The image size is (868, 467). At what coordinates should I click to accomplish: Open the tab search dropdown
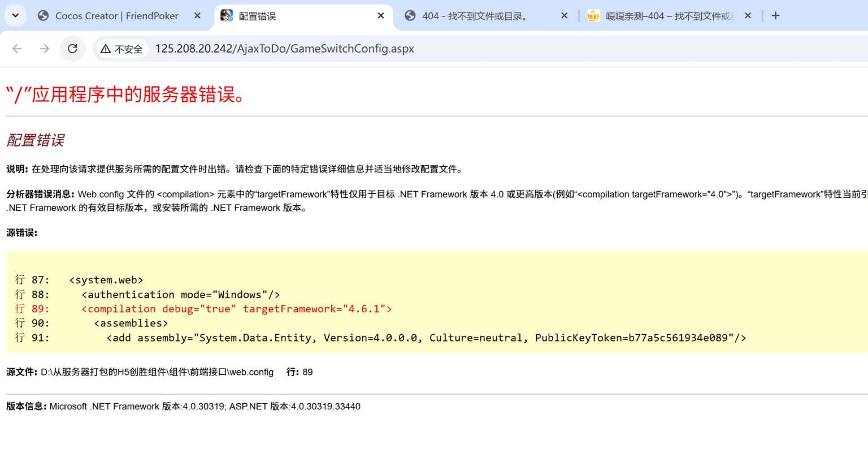click(15, 15)
